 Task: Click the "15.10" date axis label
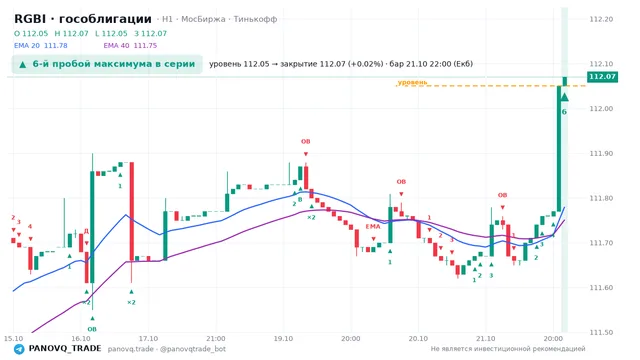(13, 339)
